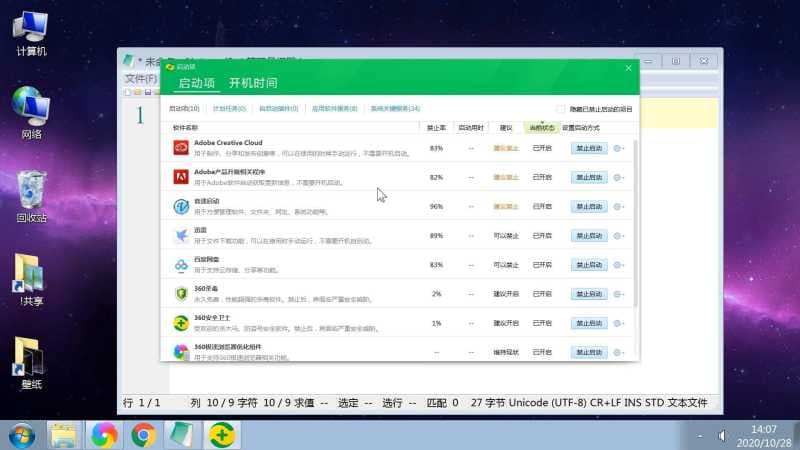Open the Windows Start menu orb

coord(21,436)
